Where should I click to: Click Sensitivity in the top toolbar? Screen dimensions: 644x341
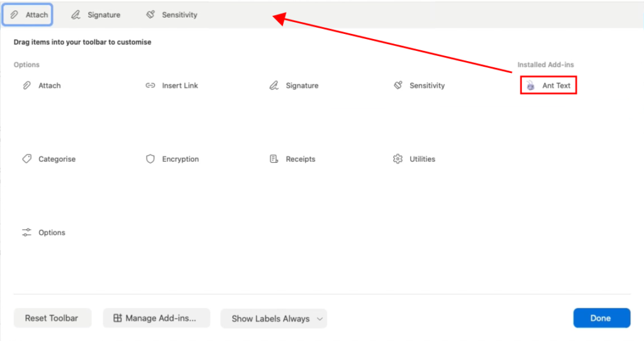[x=171, y=14]
